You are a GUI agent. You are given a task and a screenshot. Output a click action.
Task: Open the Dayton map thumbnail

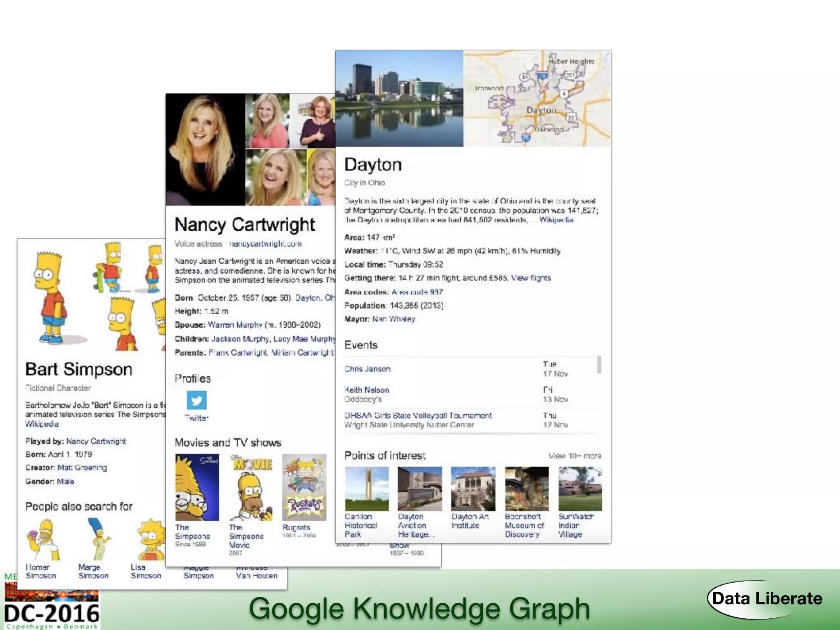pos(537,98)
